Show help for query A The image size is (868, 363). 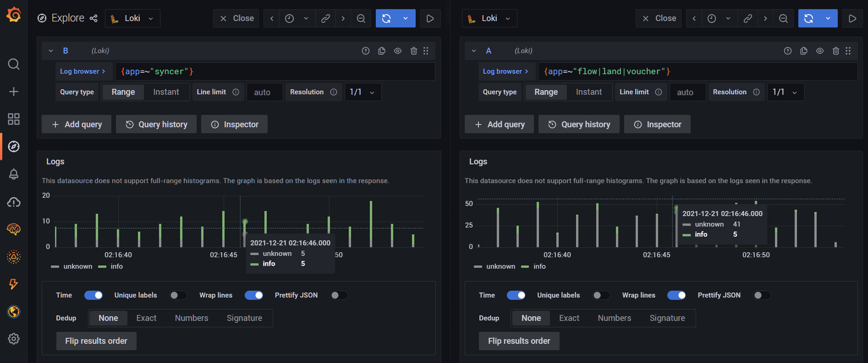coord(788,51)
